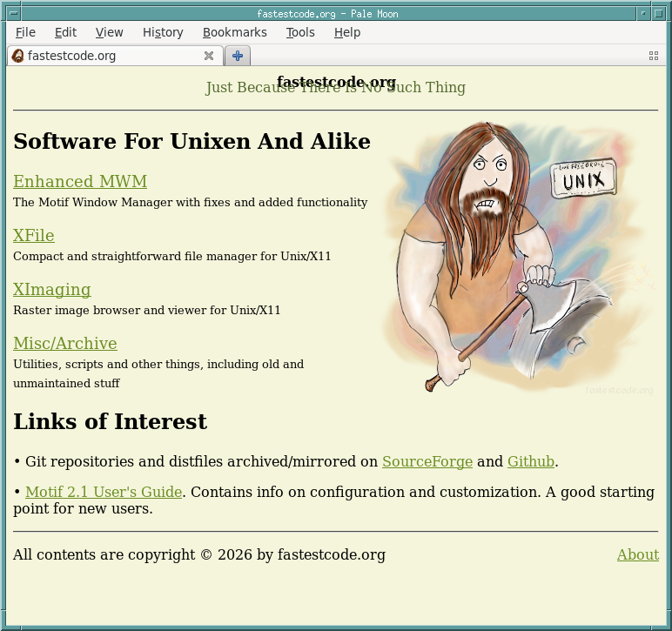The height and width of the screenshot is (631, 672).
Task: Open the Help menu
Action: tap(346, 32)
